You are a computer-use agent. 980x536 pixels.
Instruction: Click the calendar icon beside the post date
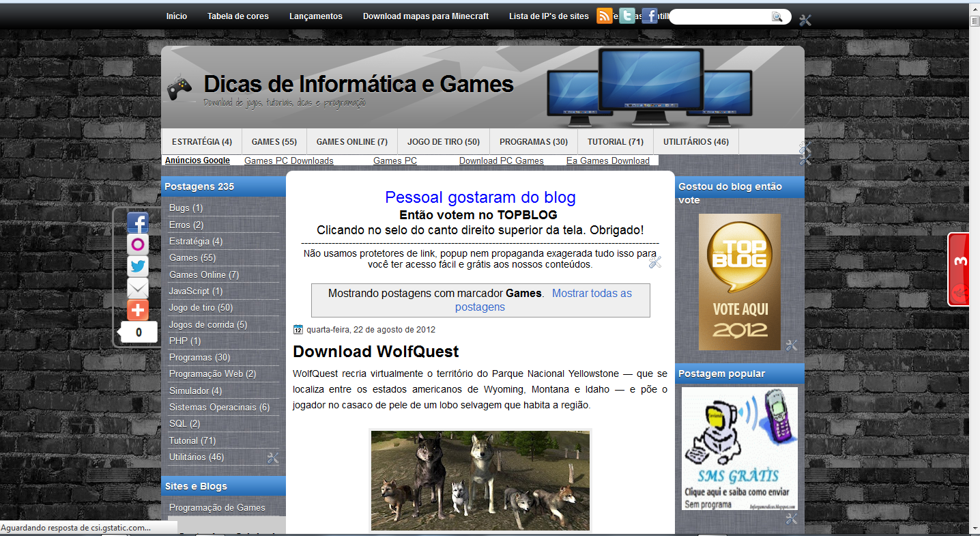point(298,330)
